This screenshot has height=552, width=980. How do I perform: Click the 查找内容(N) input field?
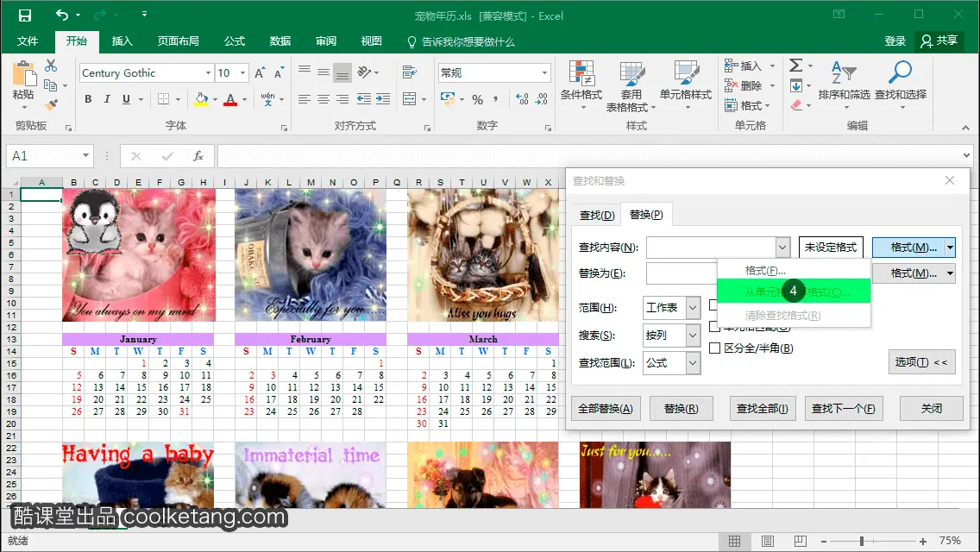tap(711, 248)
